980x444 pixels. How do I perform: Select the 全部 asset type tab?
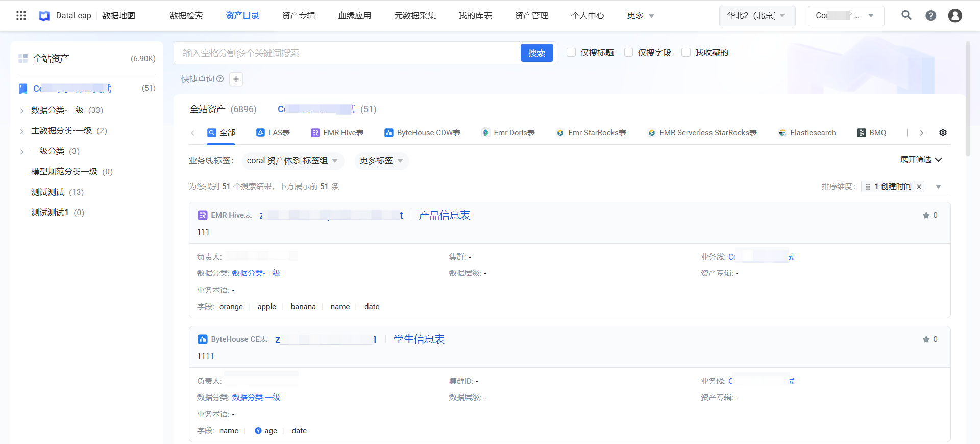pos(222,133)
